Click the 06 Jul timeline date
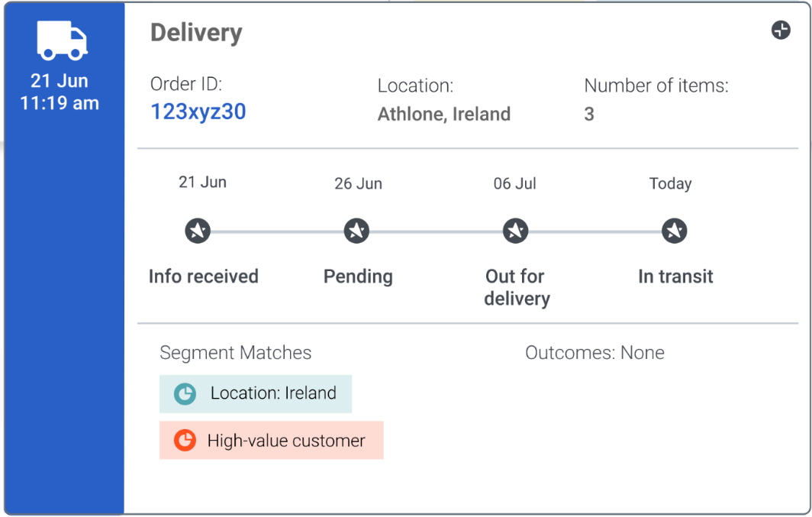Viewport: 812px width, 517px height. click(514, 183)
